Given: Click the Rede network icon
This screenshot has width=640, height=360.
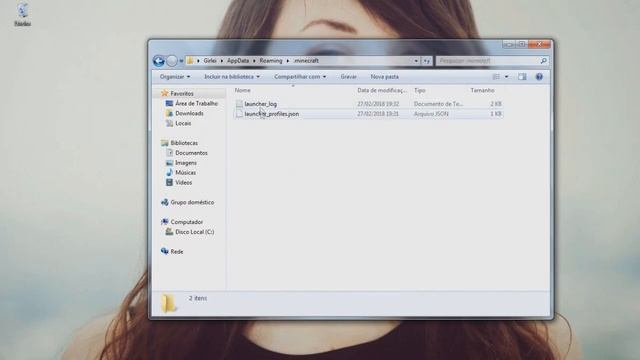Looking at the screenshot, I should pos(164,251).
